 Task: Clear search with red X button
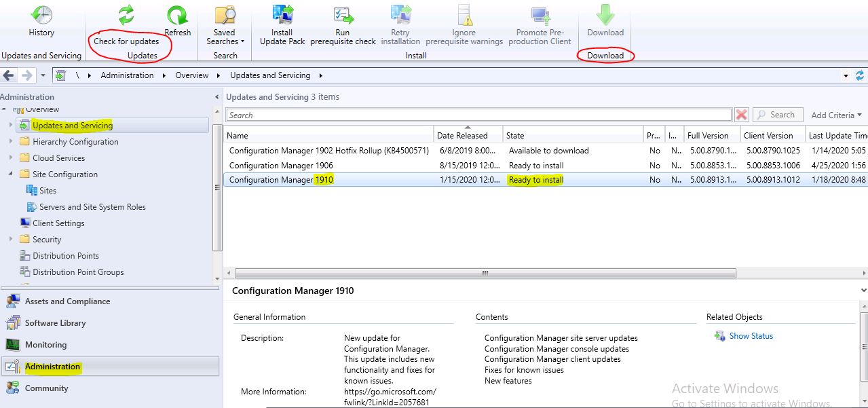(742, 115)
